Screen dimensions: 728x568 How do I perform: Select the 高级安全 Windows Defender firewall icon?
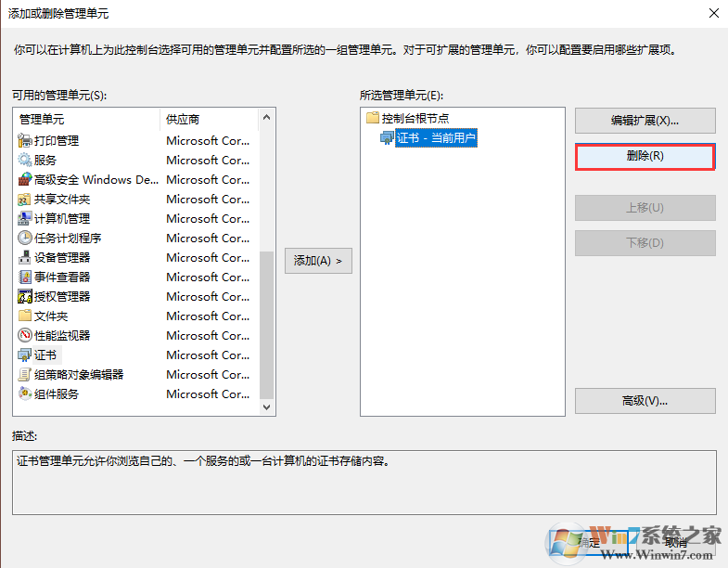(x=25, y=179)
